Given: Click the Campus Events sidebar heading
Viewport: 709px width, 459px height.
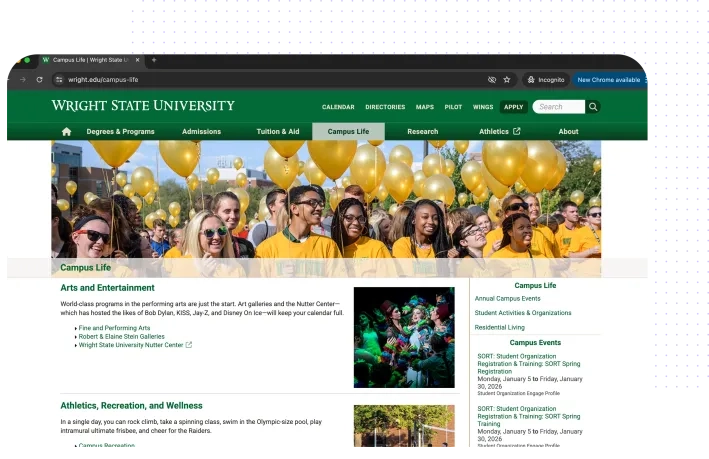Looking at the screenshot, I should [535, 342].
